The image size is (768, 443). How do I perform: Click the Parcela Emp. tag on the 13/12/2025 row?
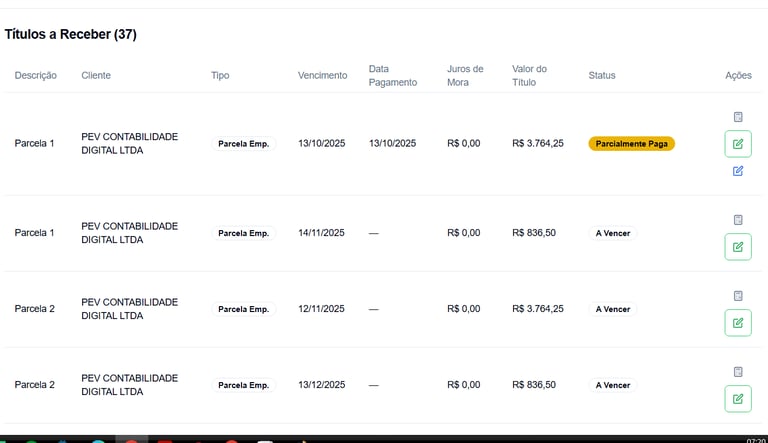coord(243,385)
